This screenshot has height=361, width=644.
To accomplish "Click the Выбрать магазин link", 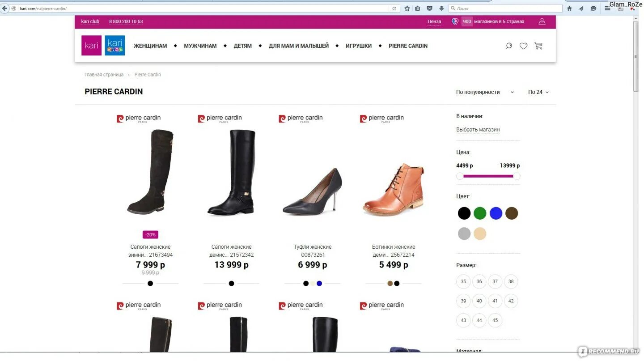I will [478, 130].
